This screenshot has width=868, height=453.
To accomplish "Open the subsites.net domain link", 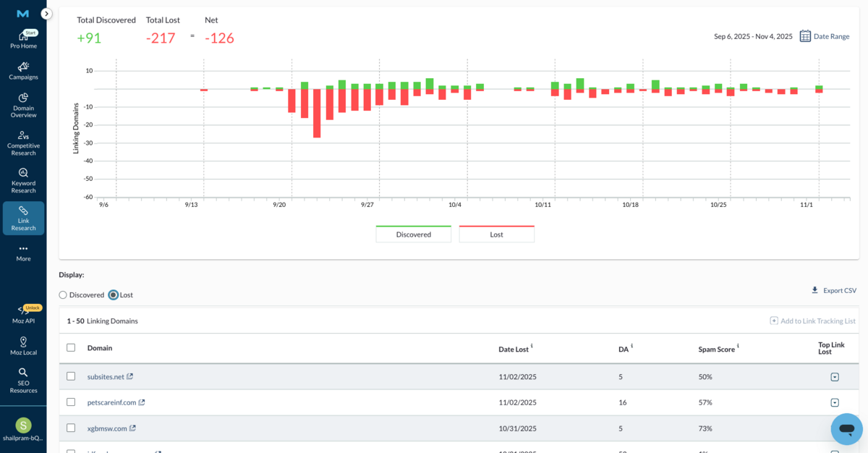I will [x=106, y=376].
